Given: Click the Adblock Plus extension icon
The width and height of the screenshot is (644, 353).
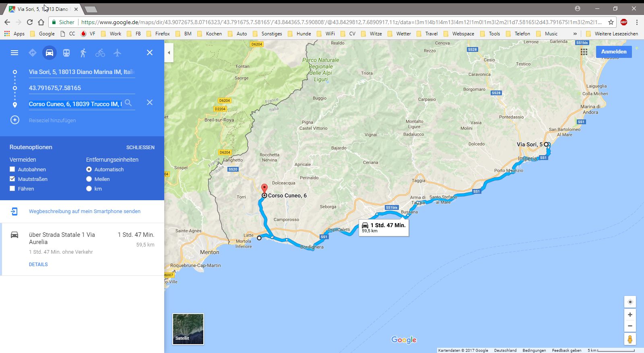Looking at the screenshot, I should pos(624,22).
